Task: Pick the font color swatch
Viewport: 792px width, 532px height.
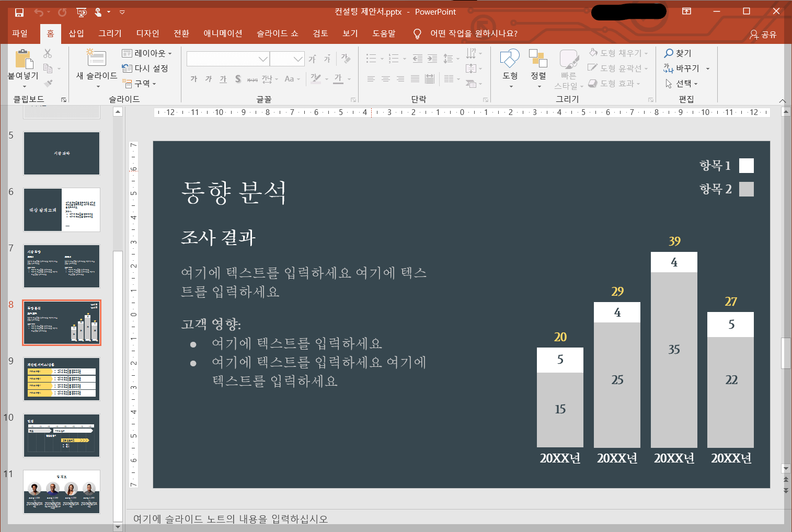Action: pos(338,78)
